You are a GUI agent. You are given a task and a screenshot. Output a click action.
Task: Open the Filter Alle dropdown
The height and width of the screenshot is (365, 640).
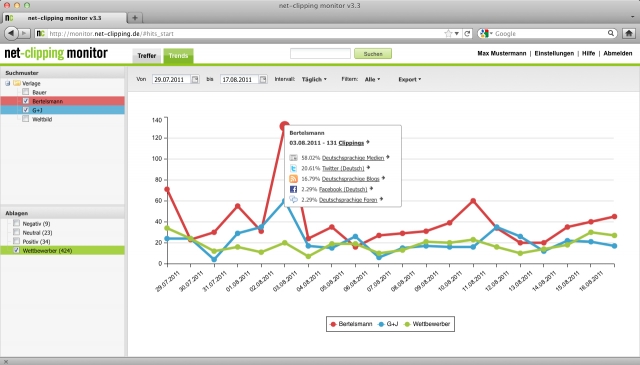click(372, 79)
